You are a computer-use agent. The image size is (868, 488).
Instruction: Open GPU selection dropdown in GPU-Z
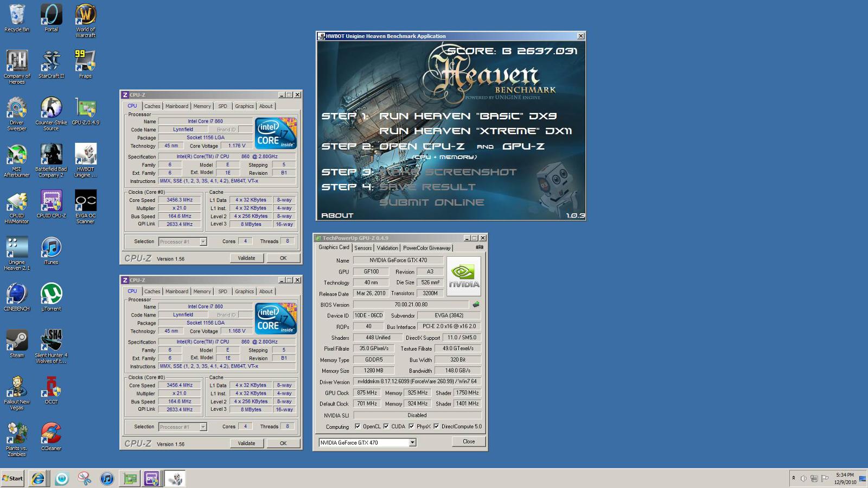coord(412,442)
